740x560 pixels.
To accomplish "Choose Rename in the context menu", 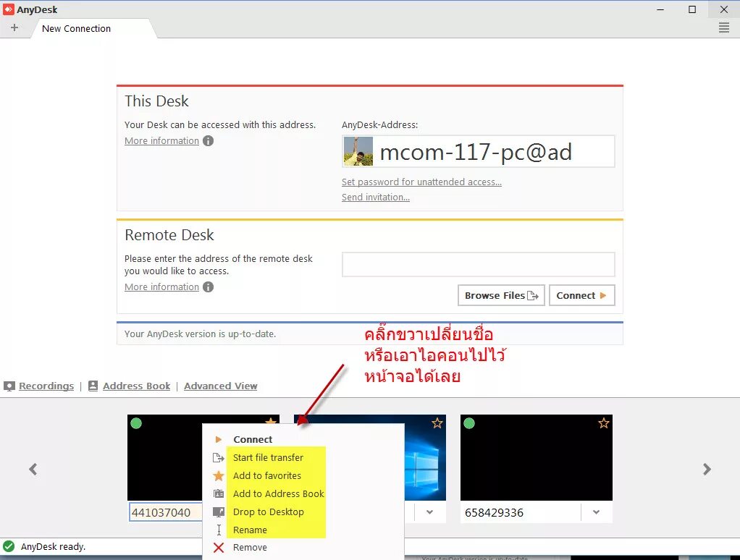I will click(250, 530).
